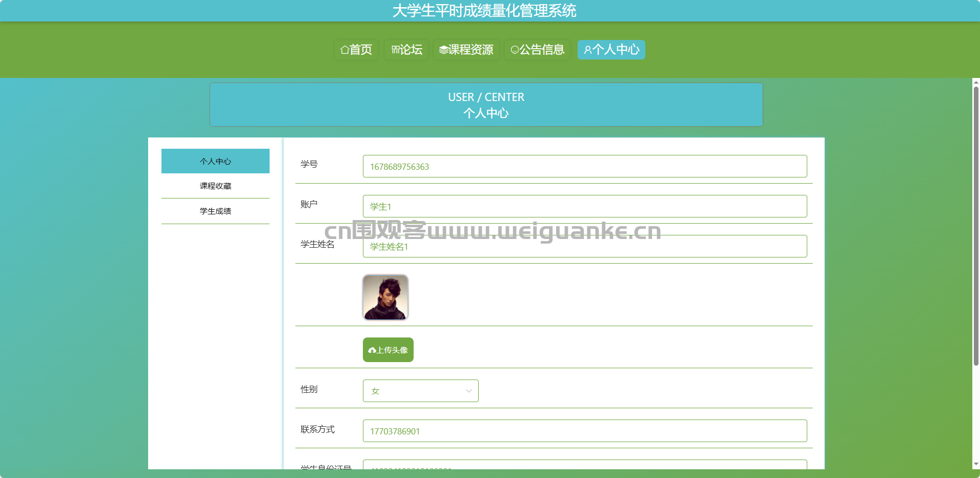980x478 pixels.
Task: Click the layers icon beside 课程资源
Action: coord(443,50)
